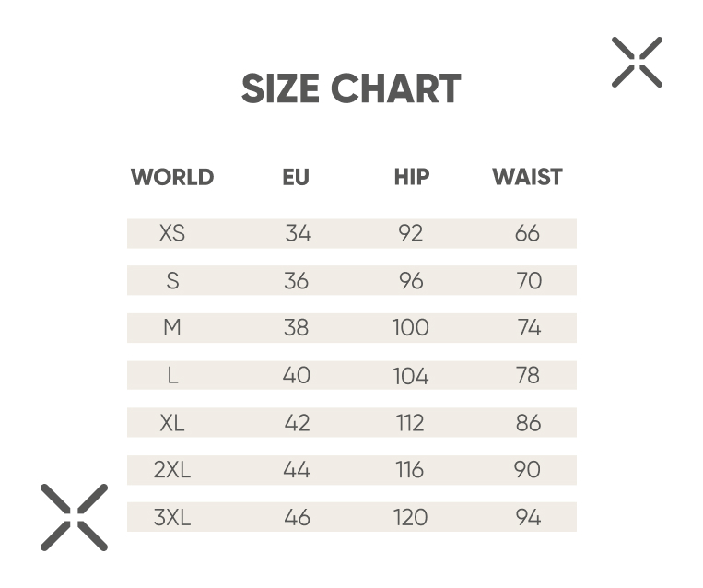Select the L size row label
The image size is (703, 588).
coord(172,375)
